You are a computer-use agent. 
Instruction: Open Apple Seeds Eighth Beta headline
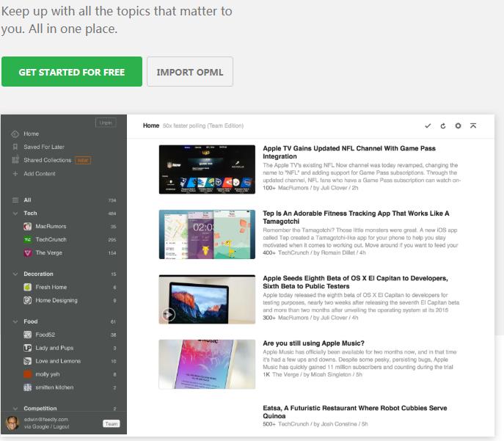(355, 283)
